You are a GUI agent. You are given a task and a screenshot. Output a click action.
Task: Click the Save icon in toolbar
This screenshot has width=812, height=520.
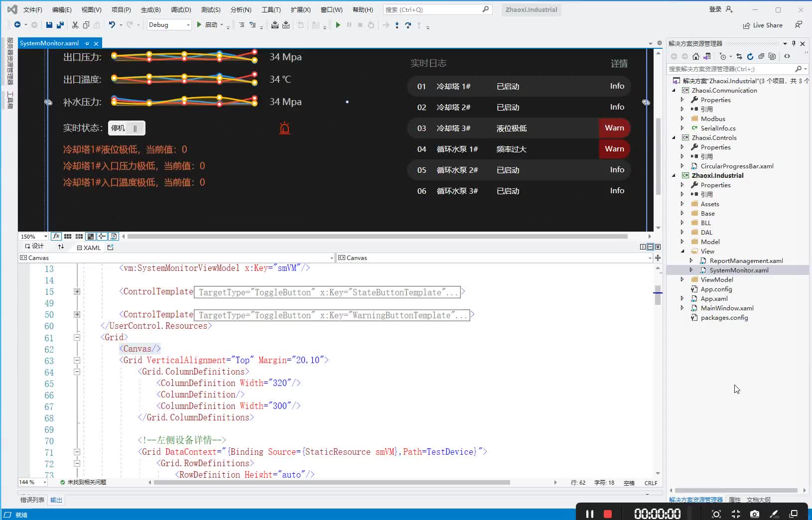49,25
